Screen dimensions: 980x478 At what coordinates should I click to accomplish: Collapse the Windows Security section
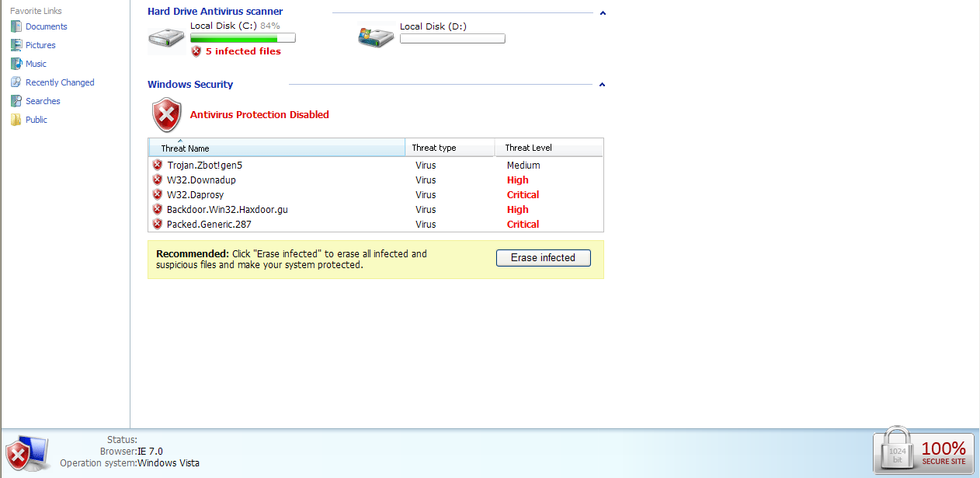pyautogui.click(x=603, y=85)
